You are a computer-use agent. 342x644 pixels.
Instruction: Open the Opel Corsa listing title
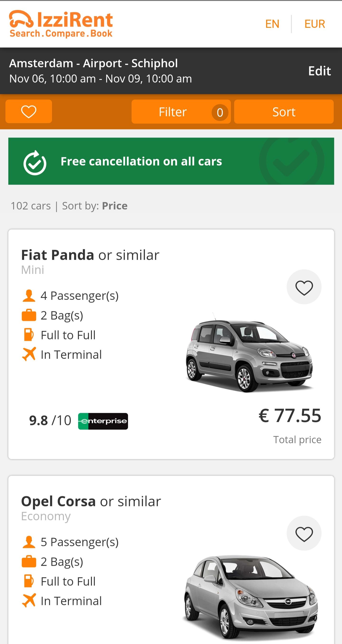(x=91, y=501)
